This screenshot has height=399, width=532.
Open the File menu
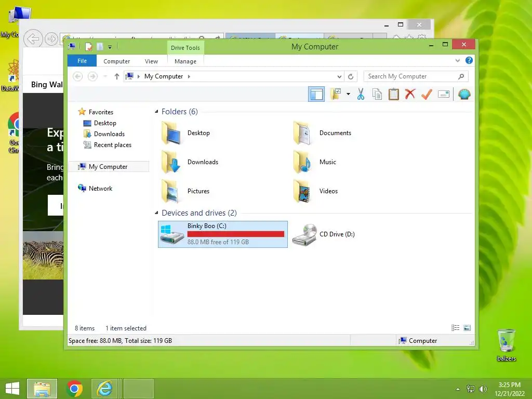[82, 61]
